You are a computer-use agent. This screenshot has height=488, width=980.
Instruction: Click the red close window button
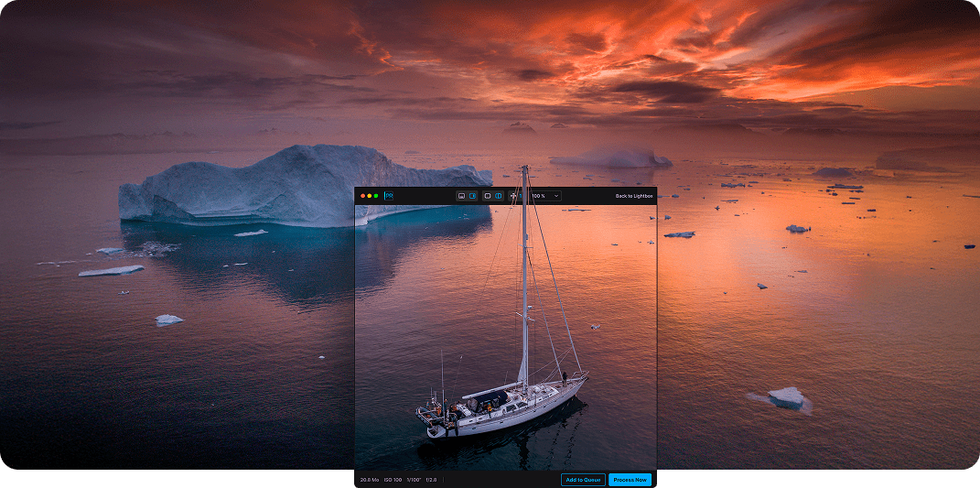[362, 196]
